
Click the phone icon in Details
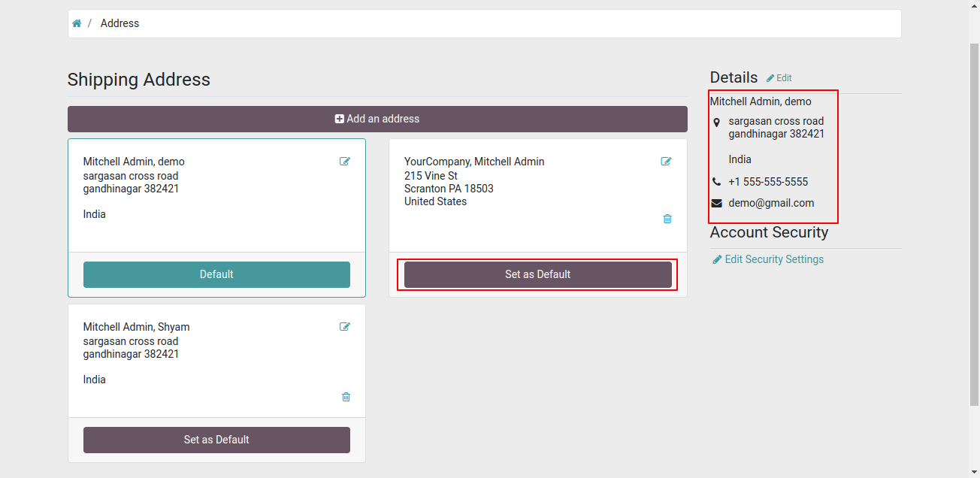[716, 182]
